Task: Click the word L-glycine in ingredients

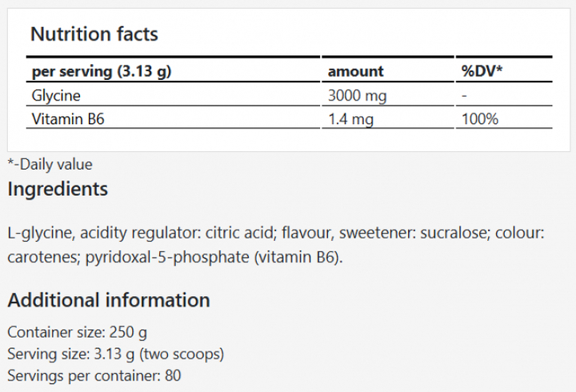Action: pyautogui.click(x=40, y=234)
